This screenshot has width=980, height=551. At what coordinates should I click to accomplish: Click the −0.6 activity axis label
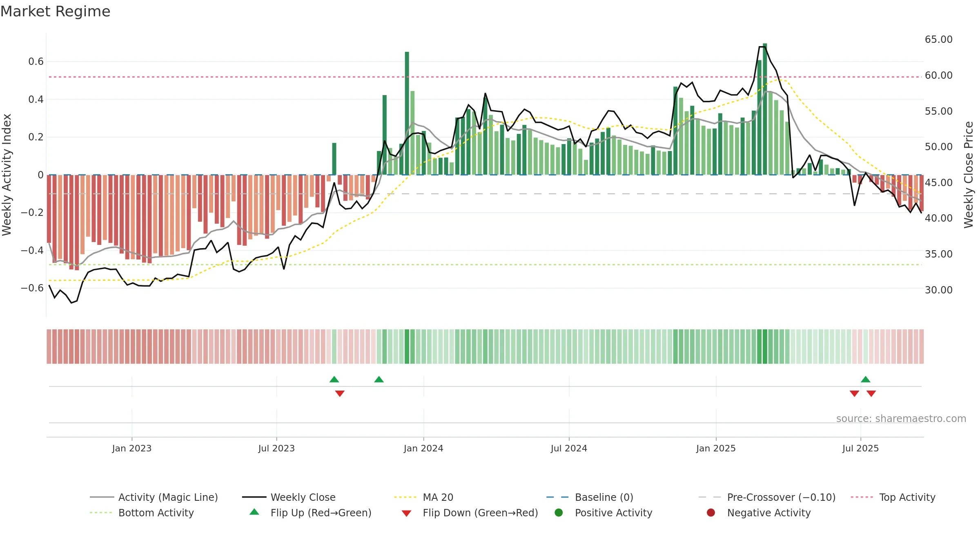[x=32, y=288]
